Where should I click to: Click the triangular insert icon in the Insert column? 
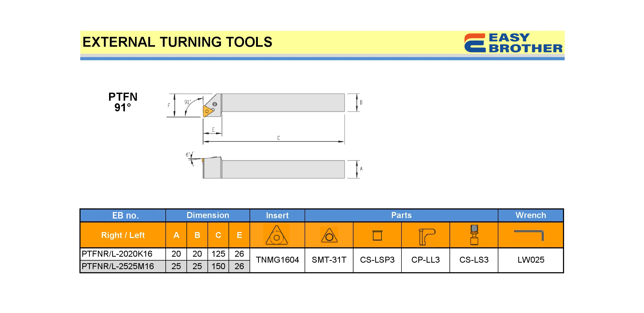(x=277, y=235)
